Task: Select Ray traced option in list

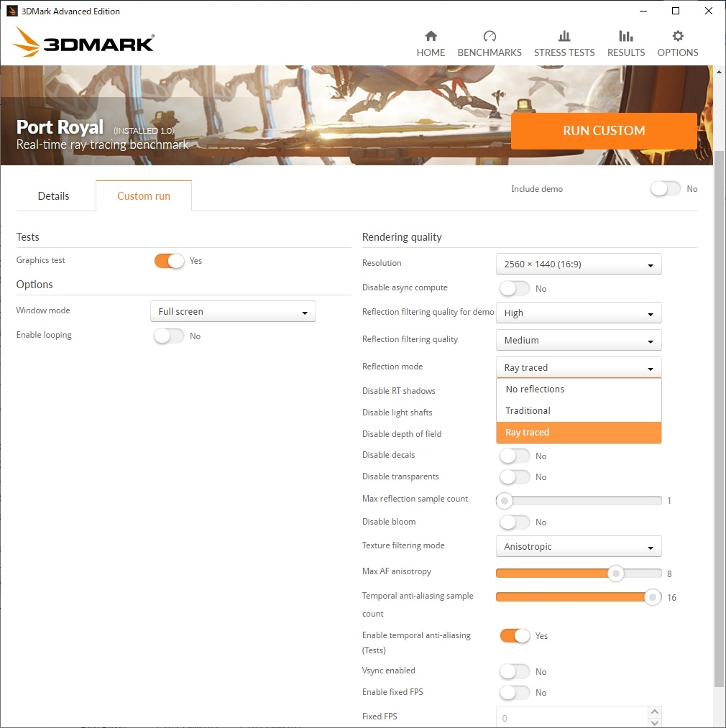Action: click(579, 432)
